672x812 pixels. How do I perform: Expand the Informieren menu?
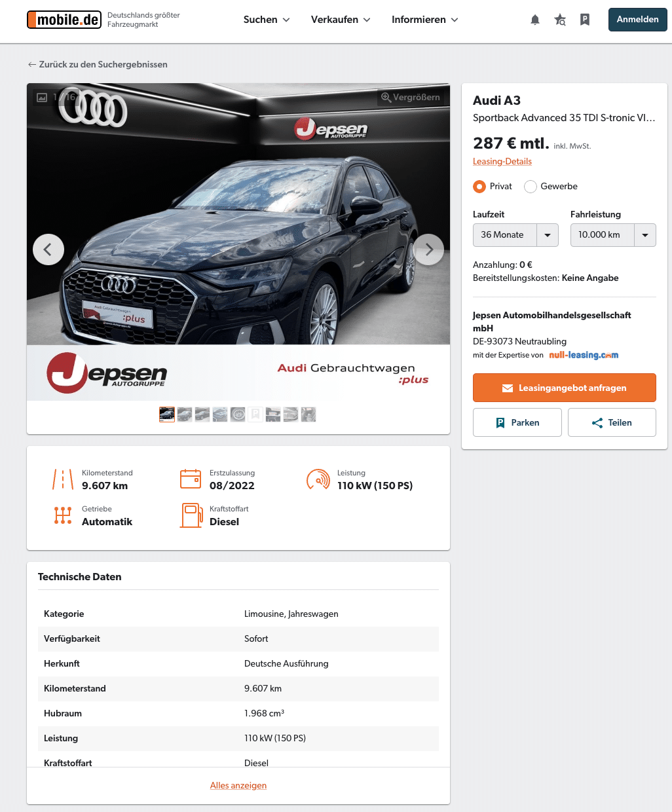point(425,20)
